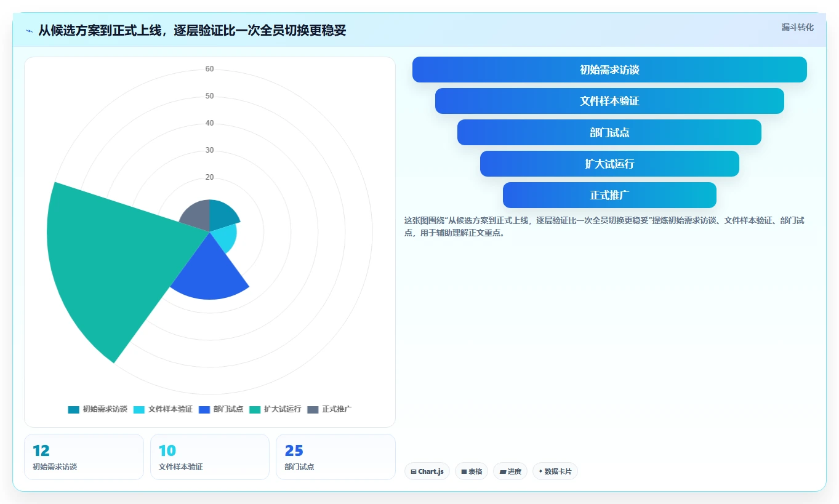The height and width of the screenshot is (504, 839).
Task: Click the 进度 tag chip
Action: 510,471
